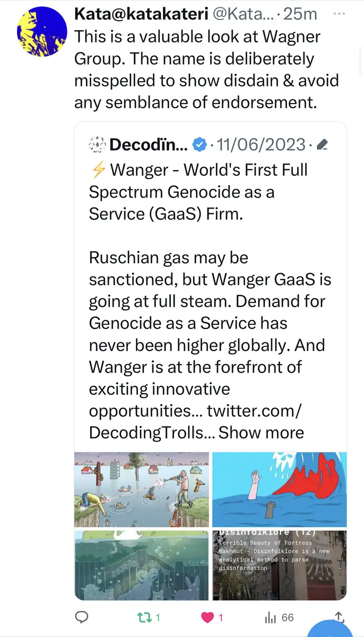Image resolution: width=364 pixels, height=637 pixels.
Task: Toggle the pink heart like button
Action: point(208,617)
